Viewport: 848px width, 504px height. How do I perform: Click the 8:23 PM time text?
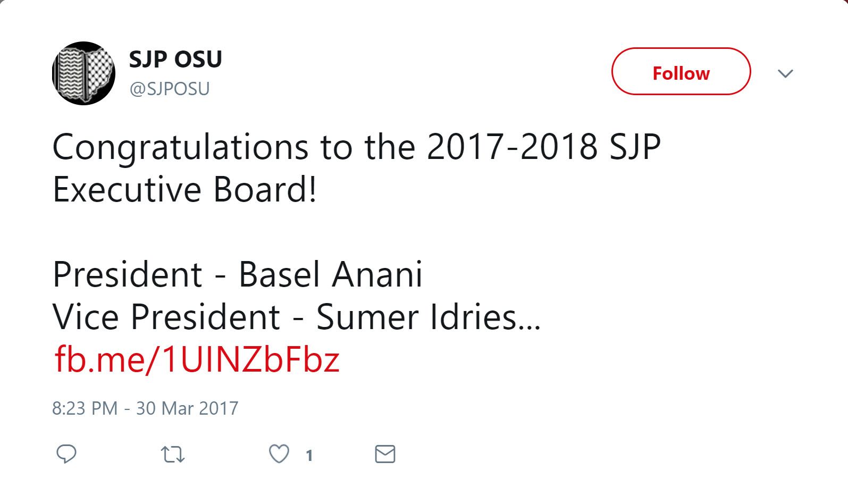[x=85, y=408]
